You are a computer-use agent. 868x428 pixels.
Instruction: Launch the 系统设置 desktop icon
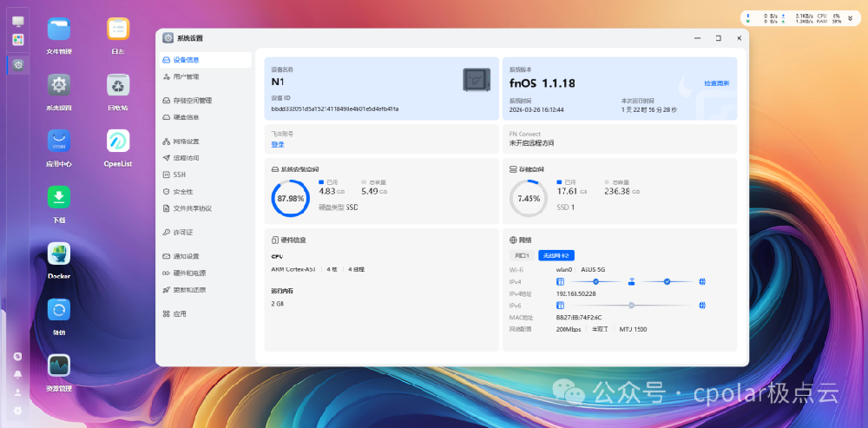point(59,85)
